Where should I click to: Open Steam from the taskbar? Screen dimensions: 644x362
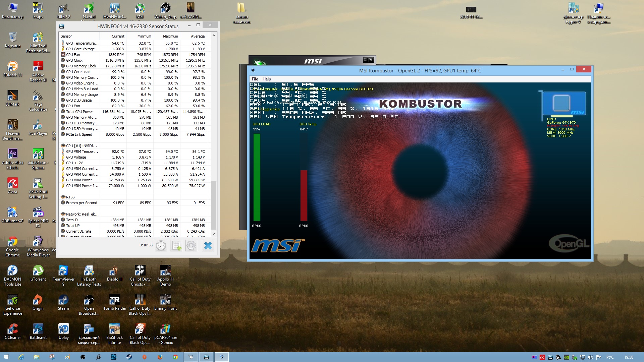point(129,357)
